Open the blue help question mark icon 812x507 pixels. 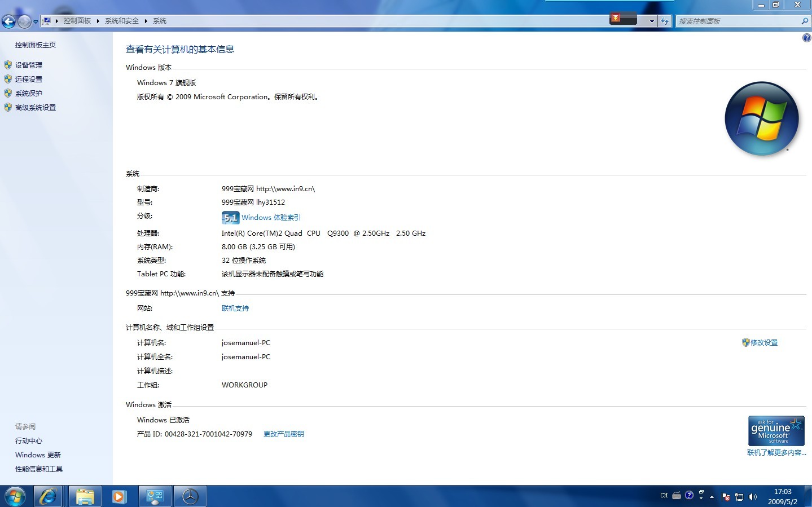pos(806,38)
